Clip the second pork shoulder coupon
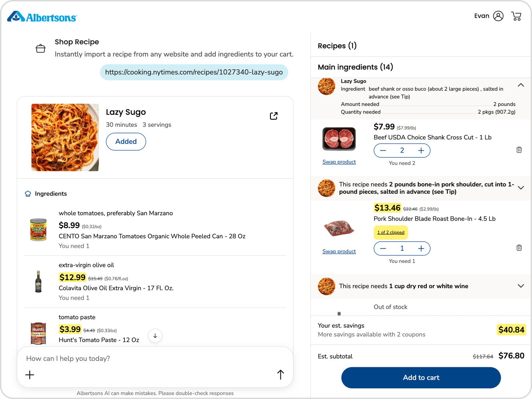Viewport: 532px width, 399px height. [x=391, y=232]
